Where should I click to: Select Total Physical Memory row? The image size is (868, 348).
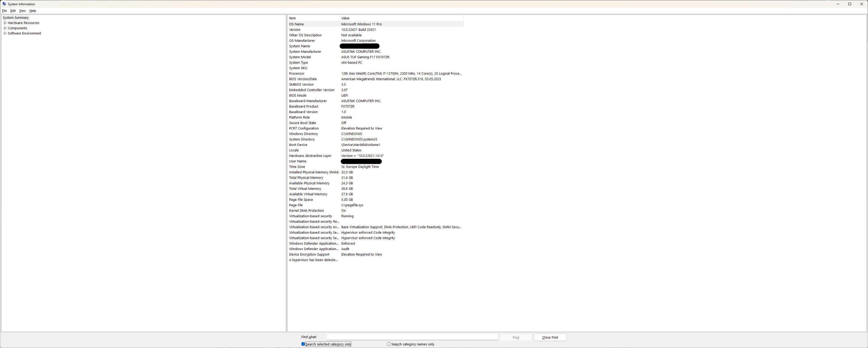(376, 178)
